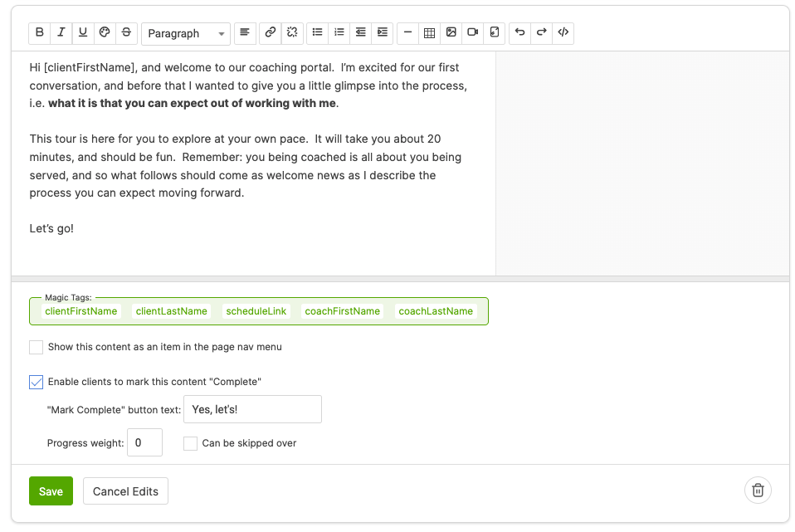The height and width of the screenshot is (532, 795).
Task: Insert an image into the content
Action: pyautogui.click(x=451, y=32)
